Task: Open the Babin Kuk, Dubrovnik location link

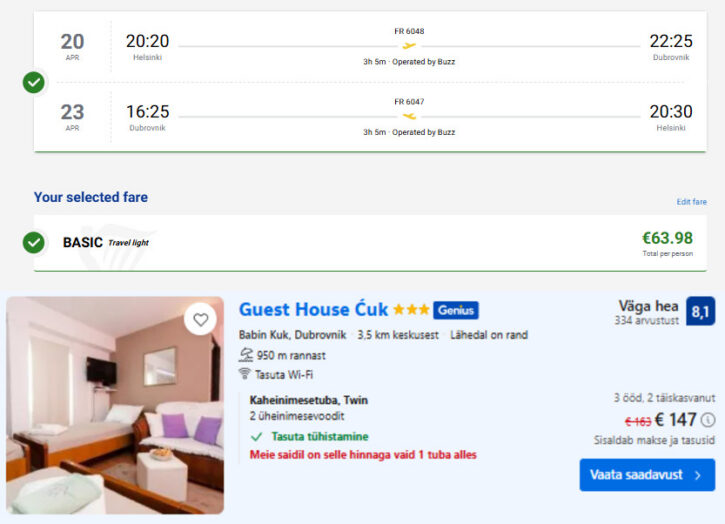Action: 292,335
